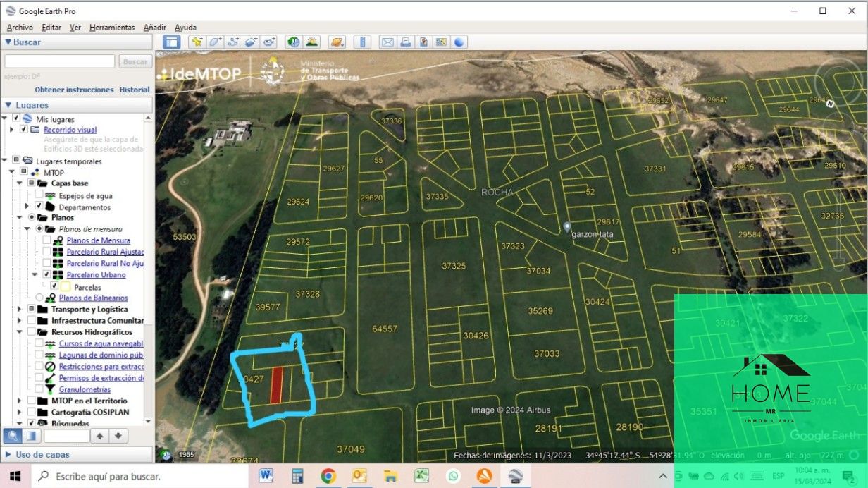Collapse the Recursos Hidrográficos folder
The width and height of the screenshot is (868, 488).
tap(20, 331)
